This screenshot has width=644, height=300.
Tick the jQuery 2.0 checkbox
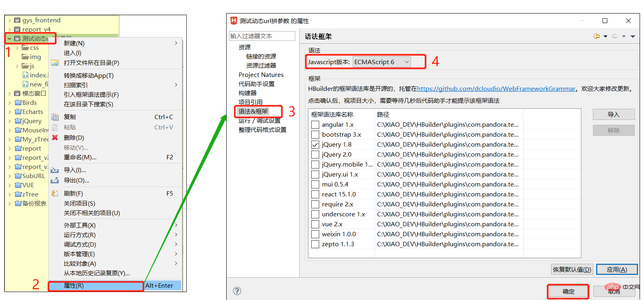point(315,155)
